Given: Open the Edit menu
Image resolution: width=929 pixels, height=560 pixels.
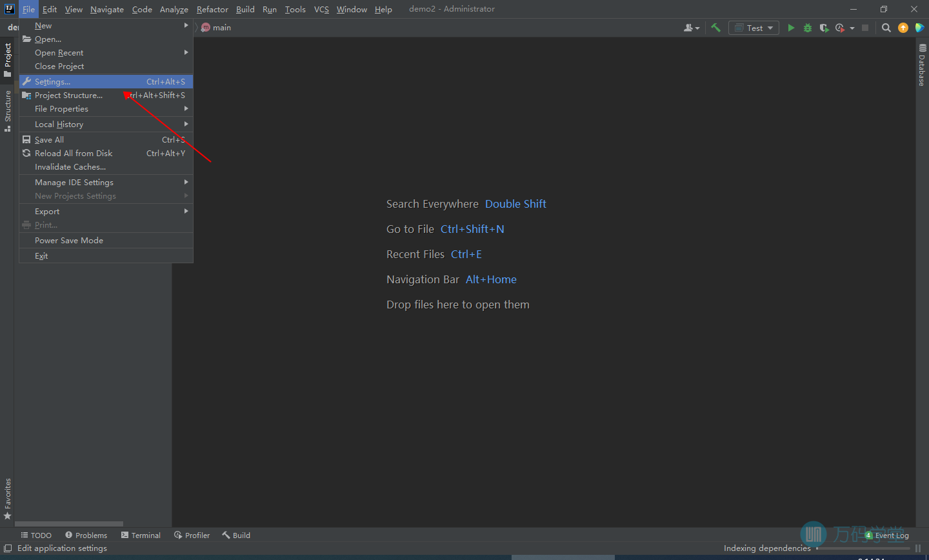Looking at the screenshot, I should click(50, 9).
